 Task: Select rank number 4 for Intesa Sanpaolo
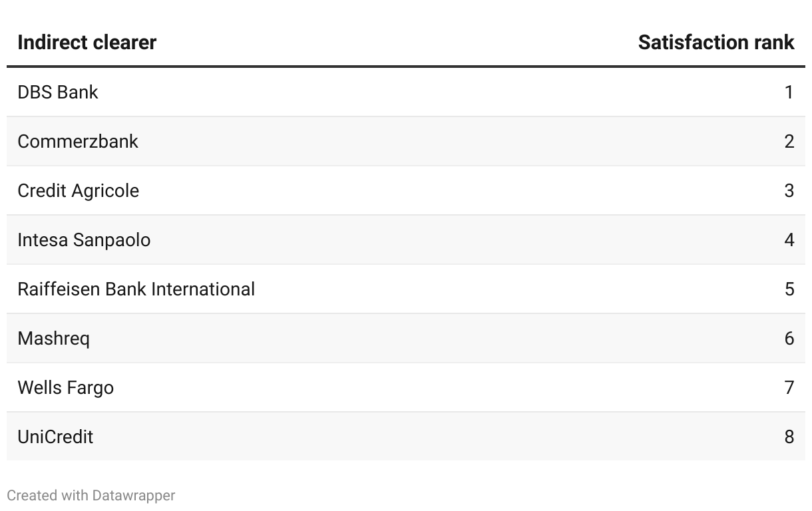pos(789,240)
